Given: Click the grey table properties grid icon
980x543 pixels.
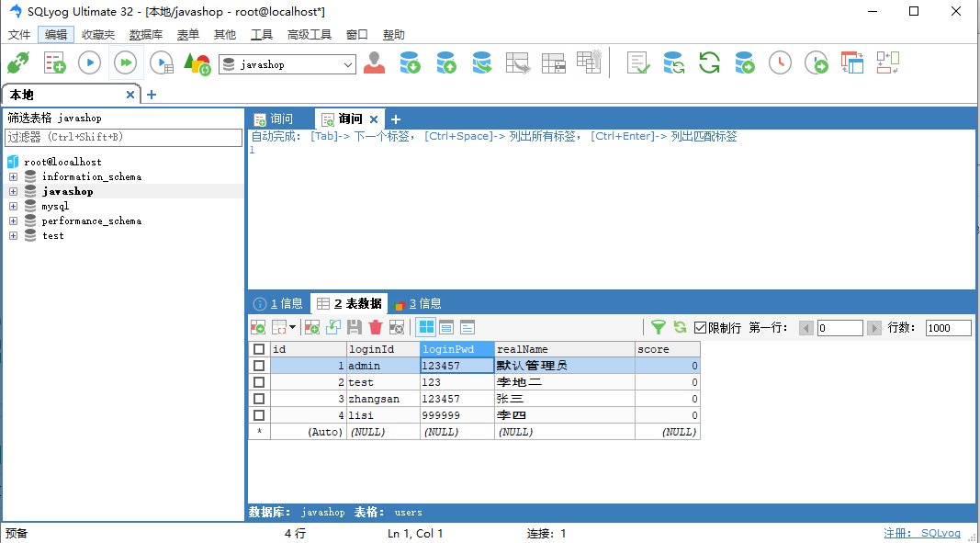Looking at the screenshot, I should (554, 63).
